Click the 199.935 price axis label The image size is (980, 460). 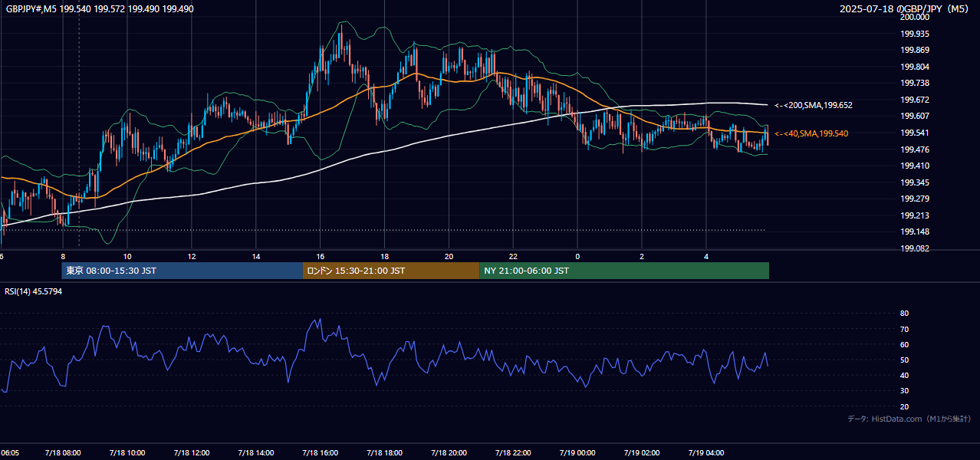point(916,34)
